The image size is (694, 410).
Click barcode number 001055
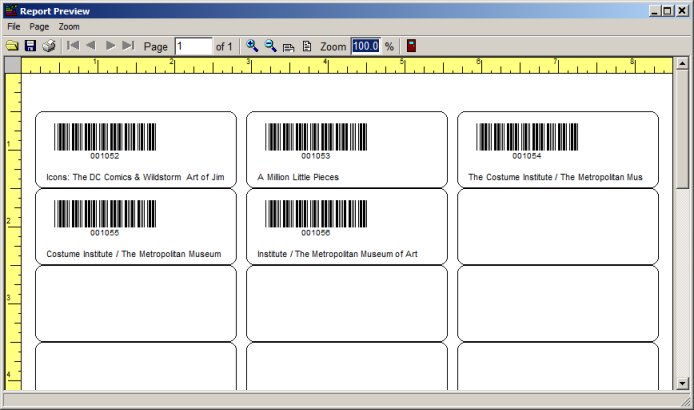point(105,233)
